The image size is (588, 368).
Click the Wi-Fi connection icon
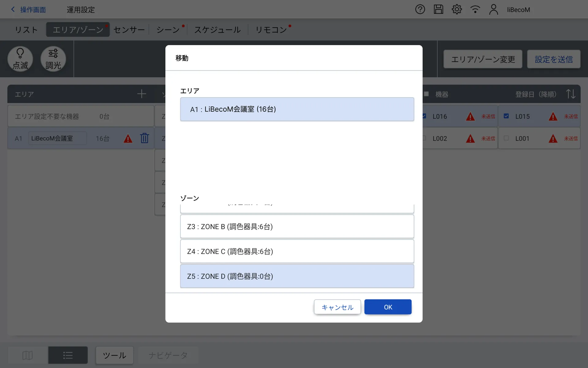click(x=475, y=10)
